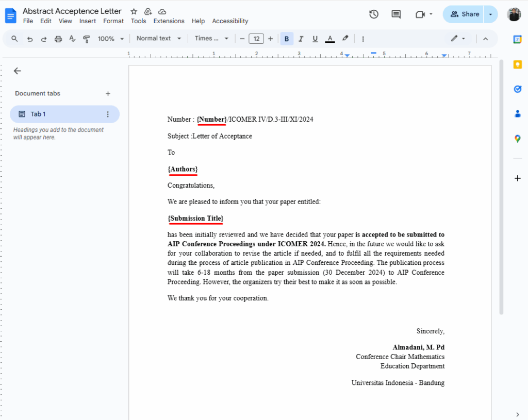
Task: Open the Insert menu
Action: pos(88,21)
